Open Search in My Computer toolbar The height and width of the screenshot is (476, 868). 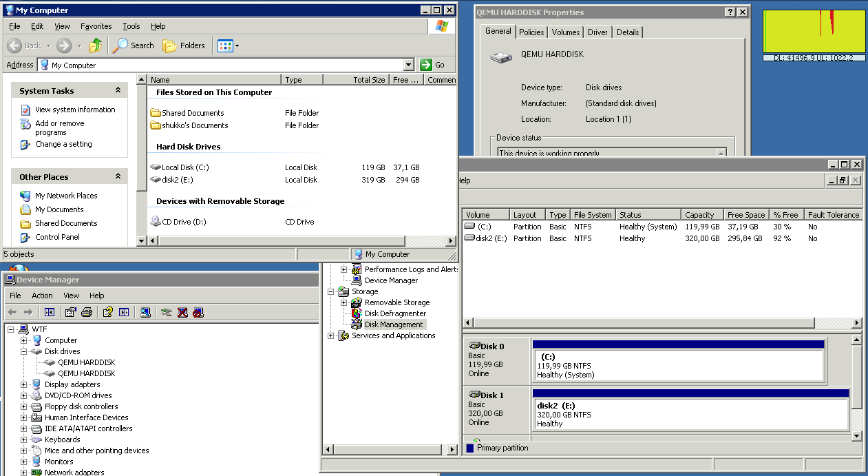[x=134, y=45]
